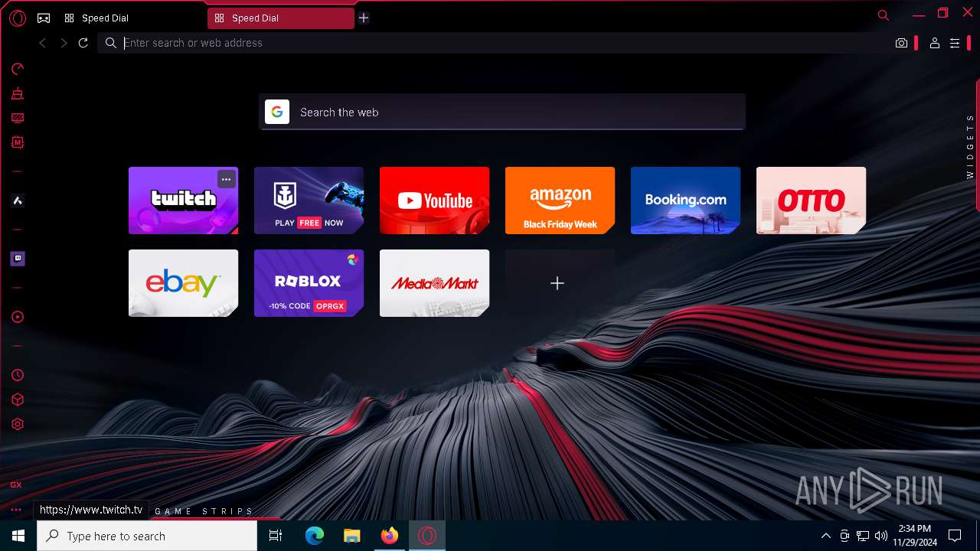Take a snapshot with camera icon
Viewport: 980px width, 551px height.
tap(901, 44)
